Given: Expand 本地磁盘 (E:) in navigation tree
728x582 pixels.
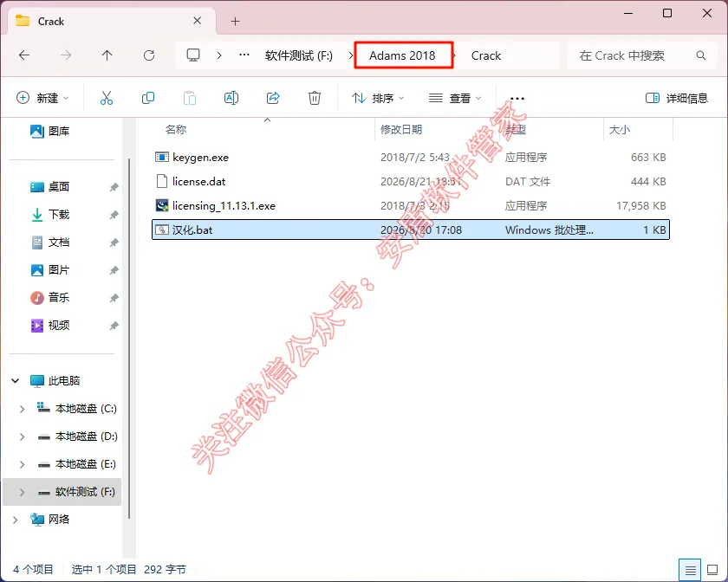Looking at the screenshot, I should click(22, 464).
